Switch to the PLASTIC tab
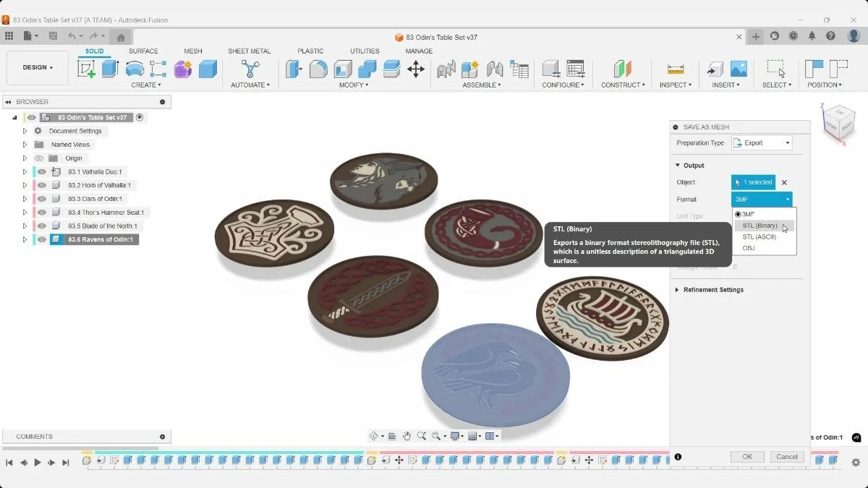The width and height of the screenshot is (868, 488). [x=310, y=51]
